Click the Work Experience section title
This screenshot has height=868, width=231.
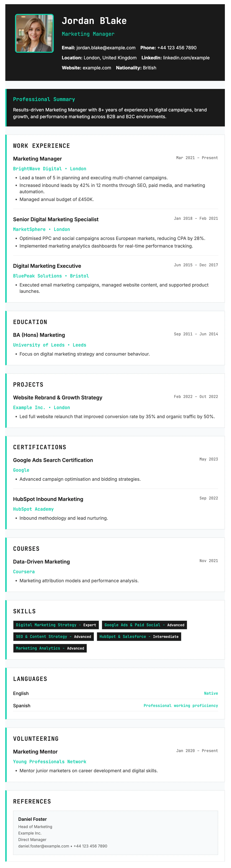41,146
